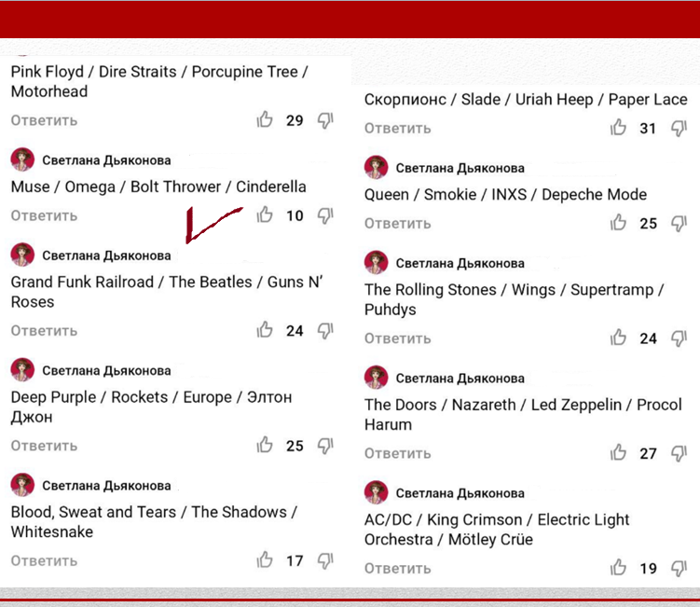Click Ответить under Grand Funk Railroad comment

coord(44,331)
